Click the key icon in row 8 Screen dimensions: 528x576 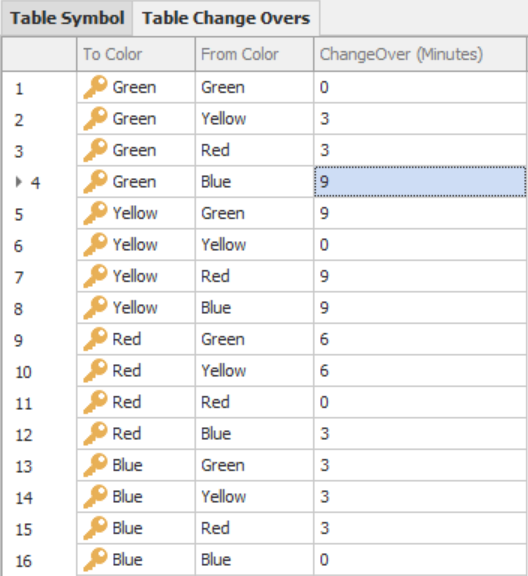[95, 308]
